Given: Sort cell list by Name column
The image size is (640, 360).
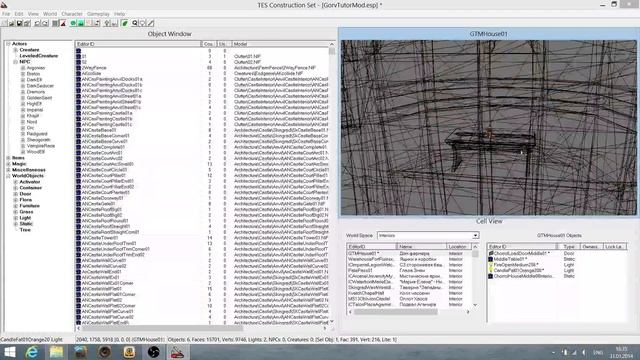Looking at the screenshot, I should point(422,247).
